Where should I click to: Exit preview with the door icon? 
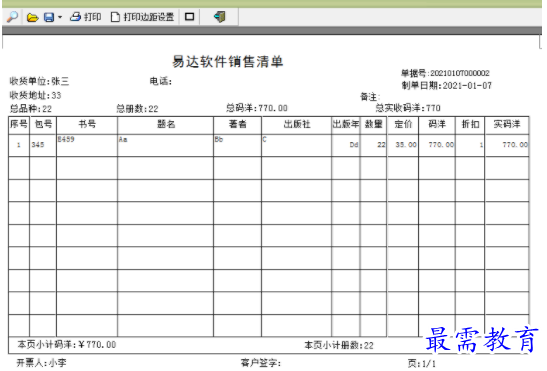(219, 16)
